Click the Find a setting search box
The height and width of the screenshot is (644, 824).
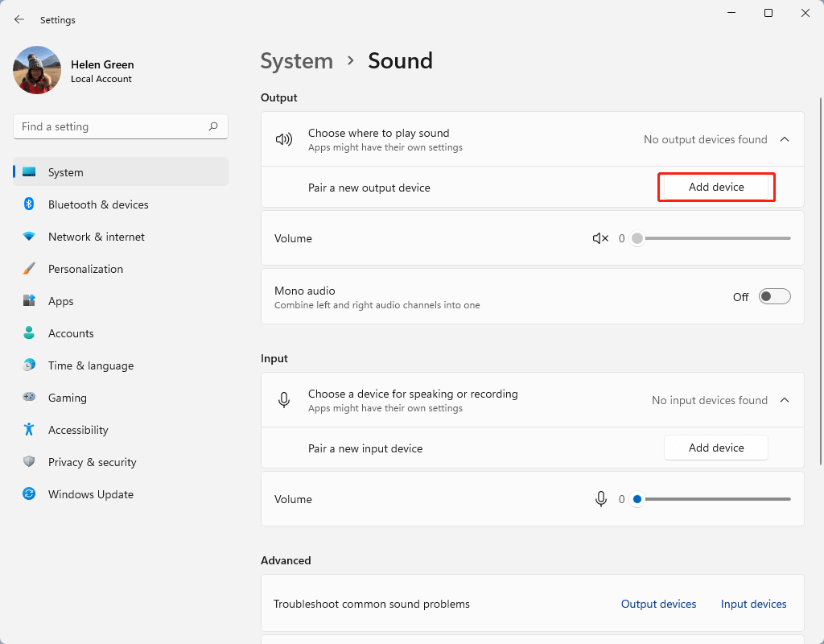point(113,126)
